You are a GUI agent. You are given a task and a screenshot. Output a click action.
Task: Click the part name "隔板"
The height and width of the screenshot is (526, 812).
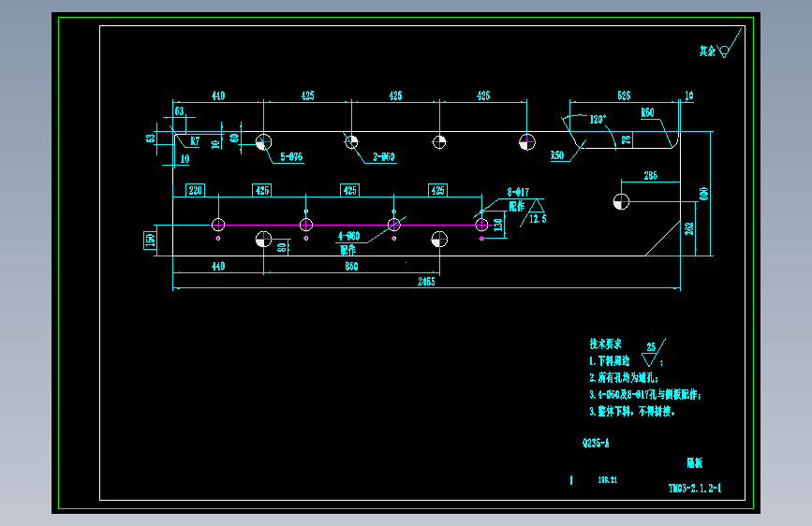(695, 463)
